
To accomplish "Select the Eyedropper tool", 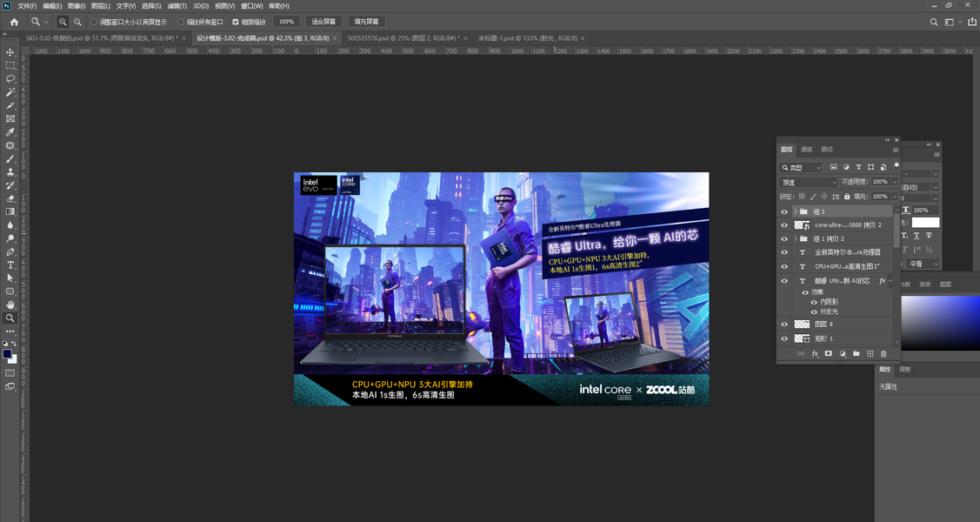I will tap(10, 132).
